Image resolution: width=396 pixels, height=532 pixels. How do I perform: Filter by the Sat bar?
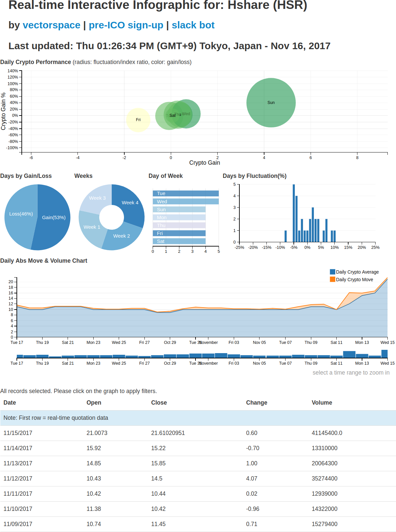(179, 241)
